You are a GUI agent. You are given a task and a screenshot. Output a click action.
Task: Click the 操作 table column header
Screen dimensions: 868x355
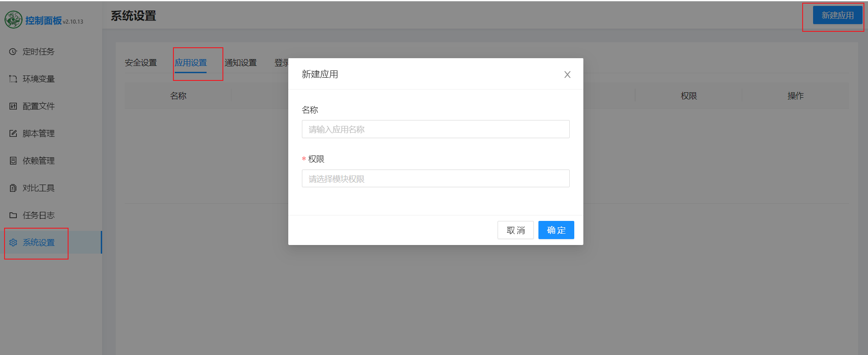795,96
